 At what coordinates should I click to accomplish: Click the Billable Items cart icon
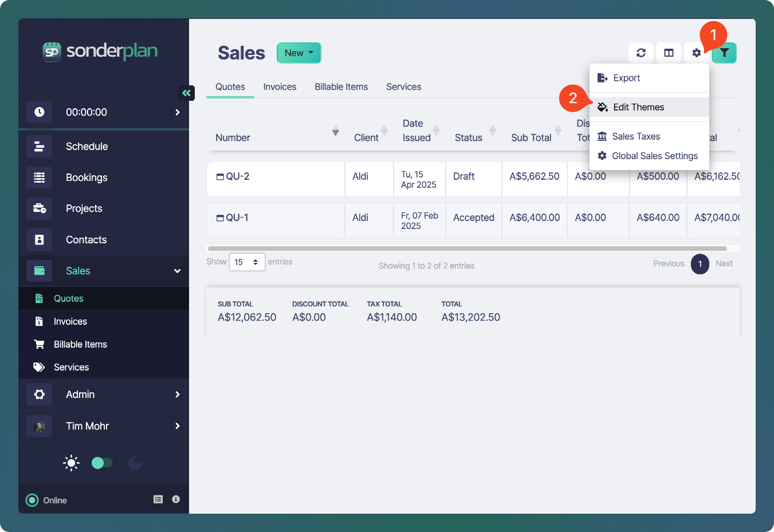tap(39, 344)
